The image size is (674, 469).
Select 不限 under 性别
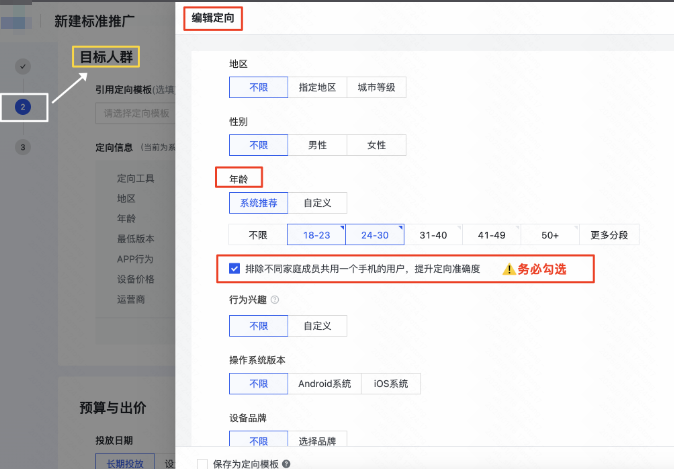coord(258,145)
